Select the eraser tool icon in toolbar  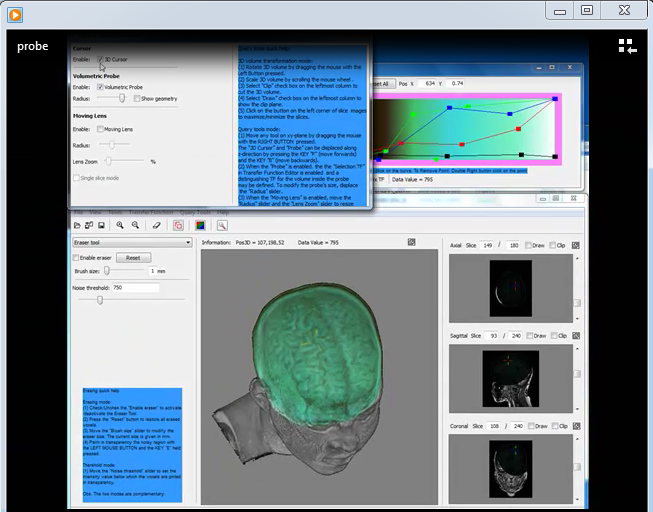157,225
